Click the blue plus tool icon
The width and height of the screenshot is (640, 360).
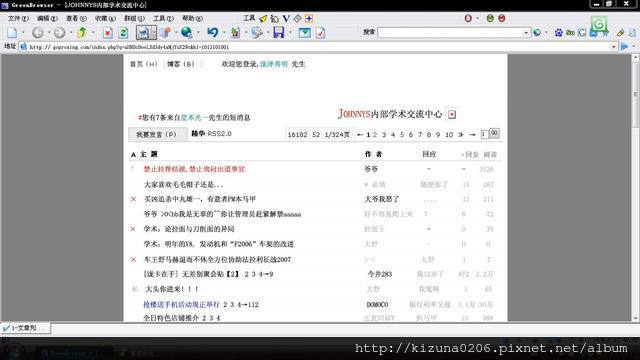coord(309,18)
